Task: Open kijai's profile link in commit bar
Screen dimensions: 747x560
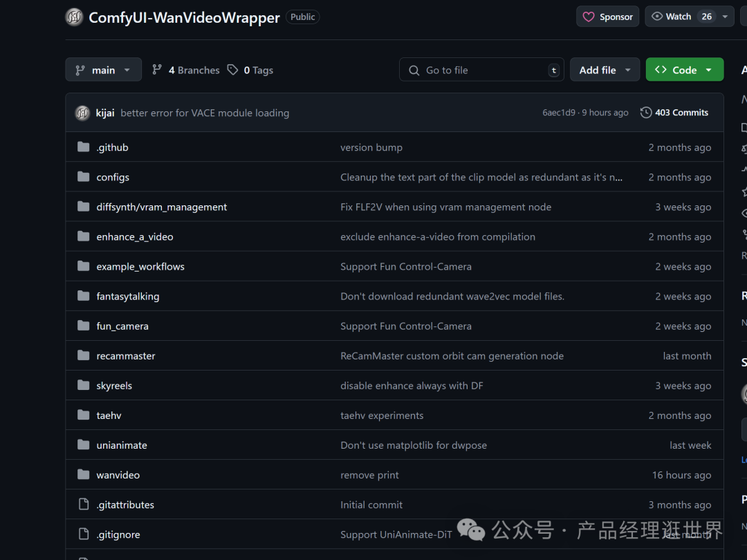Action: pos(105,113)
